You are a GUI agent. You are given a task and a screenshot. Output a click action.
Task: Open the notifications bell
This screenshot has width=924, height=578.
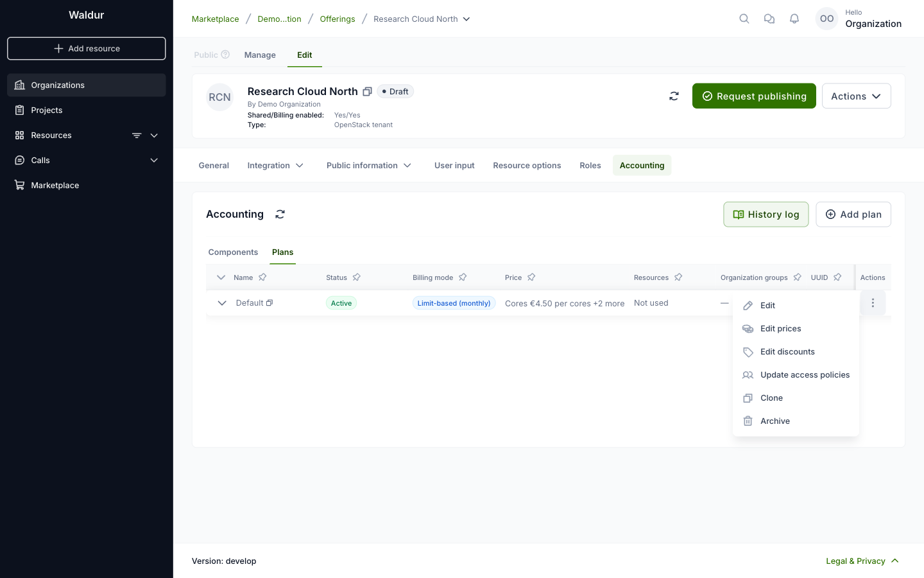794,19
